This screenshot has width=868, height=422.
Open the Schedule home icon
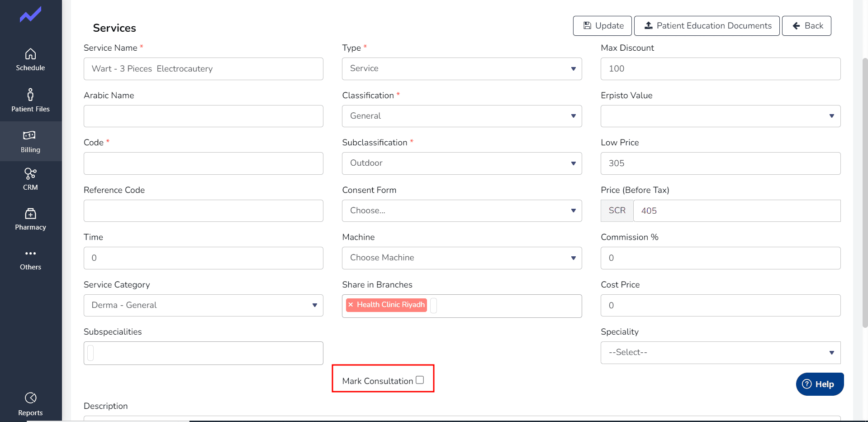[30, 54]
